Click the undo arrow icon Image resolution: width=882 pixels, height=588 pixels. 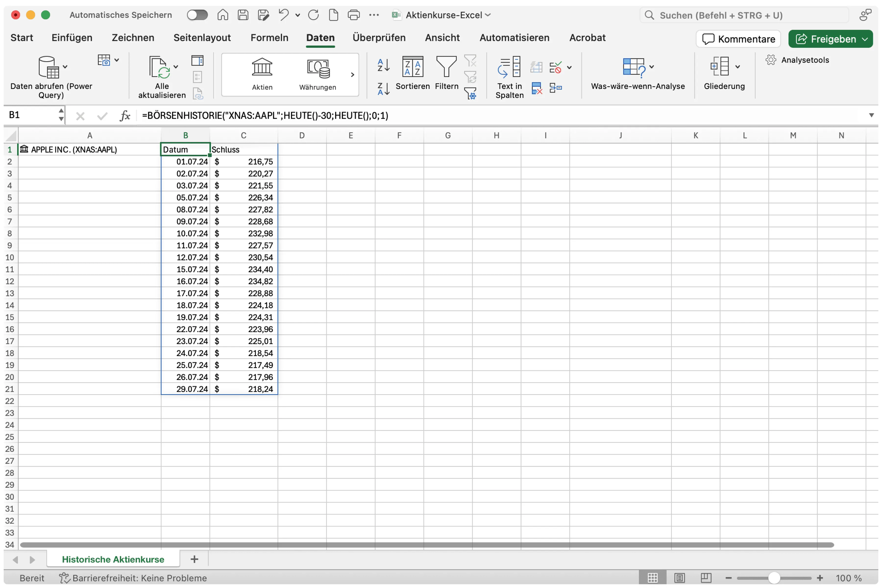(283, 15)
